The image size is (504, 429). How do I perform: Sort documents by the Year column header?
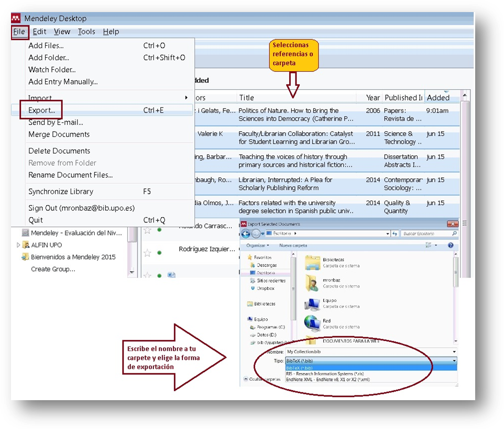(373, 98)
